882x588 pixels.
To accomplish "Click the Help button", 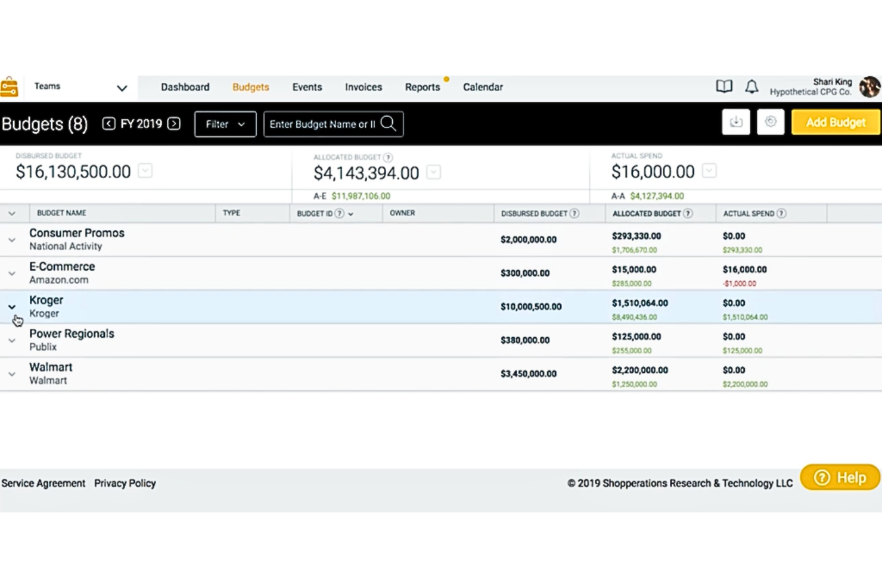I will pyautogui.click(x=840, y=477).
